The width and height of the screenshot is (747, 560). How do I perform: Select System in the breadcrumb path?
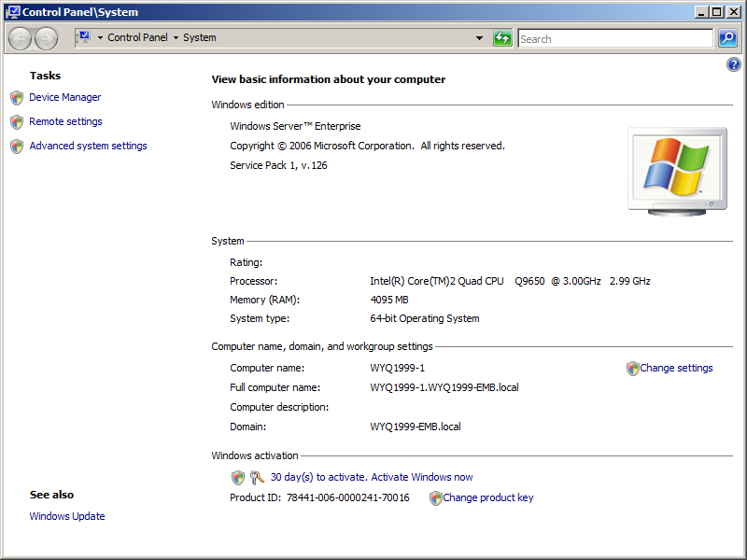pyautogui.click(x=199, y=38)
